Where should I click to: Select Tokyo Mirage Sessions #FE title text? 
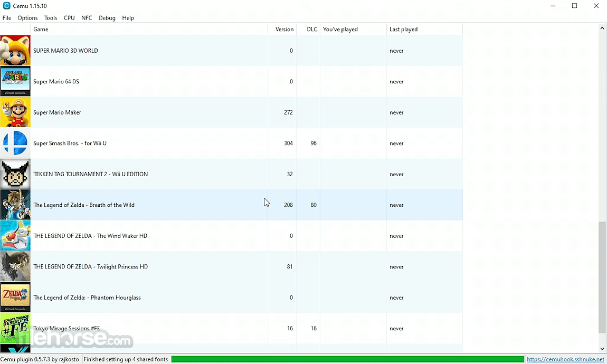pos(67,329)
